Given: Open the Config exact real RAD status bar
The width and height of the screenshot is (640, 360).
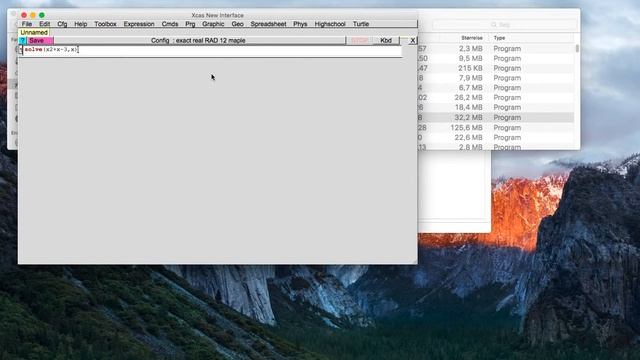Looking at the screenshot, I should 199,40.
